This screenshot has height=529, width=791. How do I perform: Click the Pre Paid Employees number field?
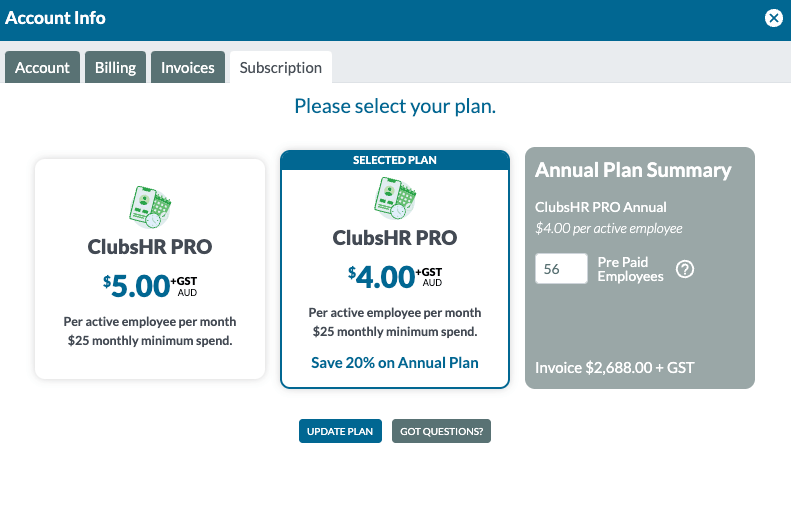(x=561, y=269)
